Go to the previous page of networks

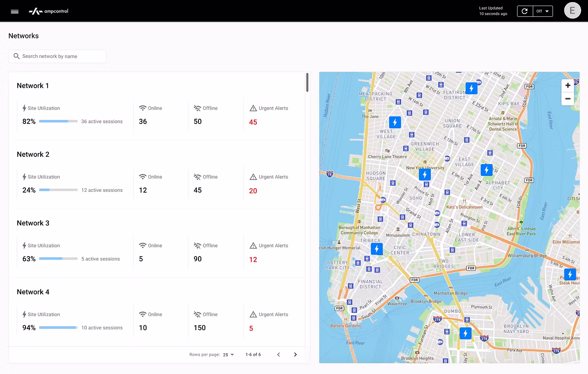tap(278, 355)
